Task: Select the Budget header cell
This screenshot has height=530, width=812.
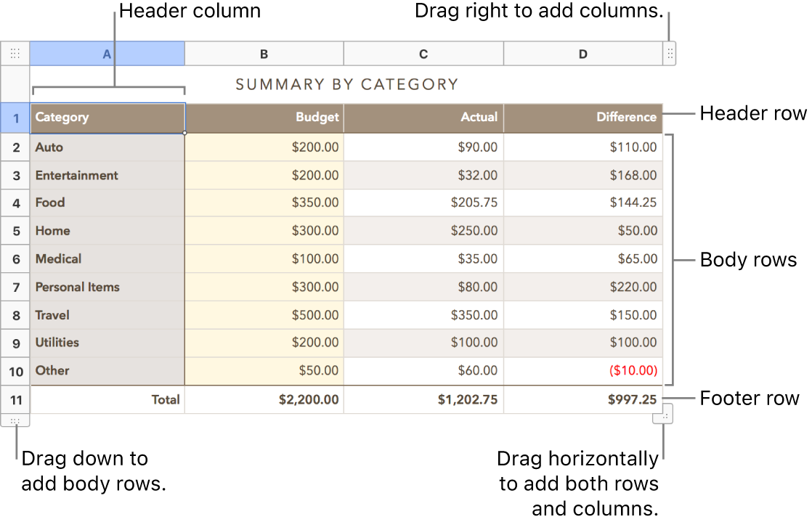Action: (x=264, y=118)
